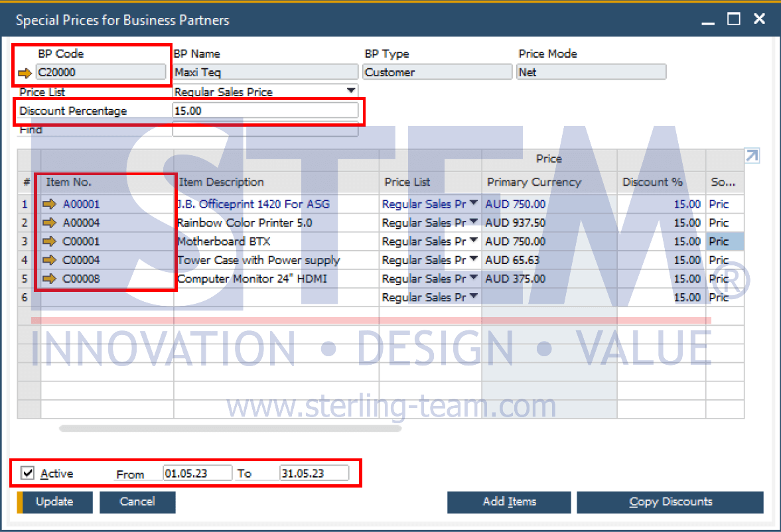Open Price List dropdown in row 4
781x532 pixels.
pos(474,259)
